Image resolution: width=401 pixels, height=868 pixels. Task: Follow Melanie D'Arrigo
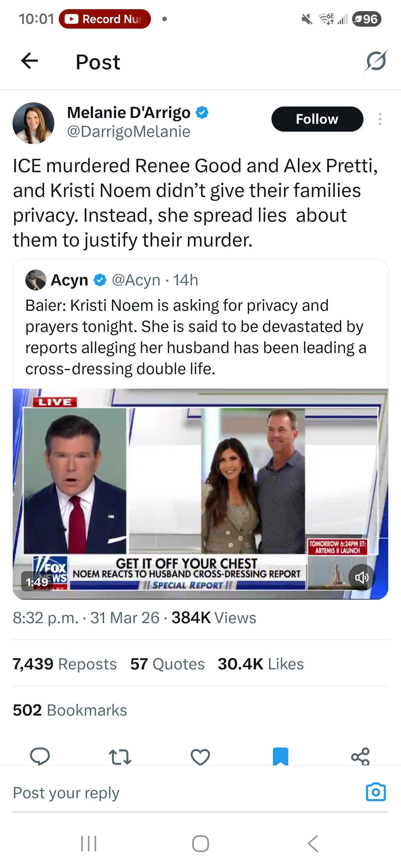(317, 119)
